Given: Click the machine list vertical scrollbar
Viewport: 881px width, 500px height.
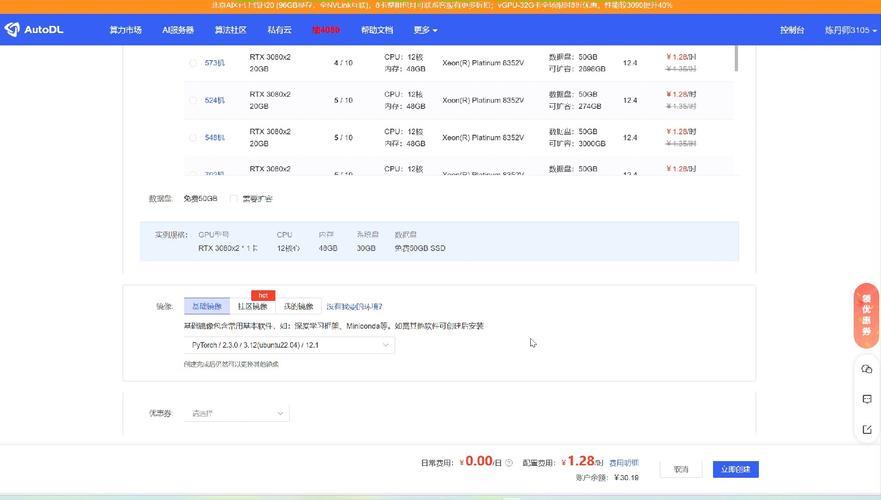Looking at the screenshot, I should point(735,58).
